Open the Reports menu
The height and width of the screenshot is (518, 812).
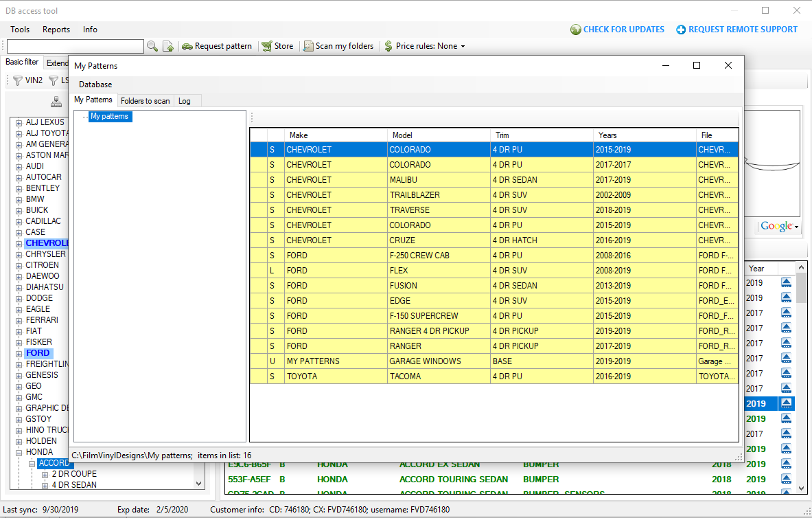pos(56,30)
